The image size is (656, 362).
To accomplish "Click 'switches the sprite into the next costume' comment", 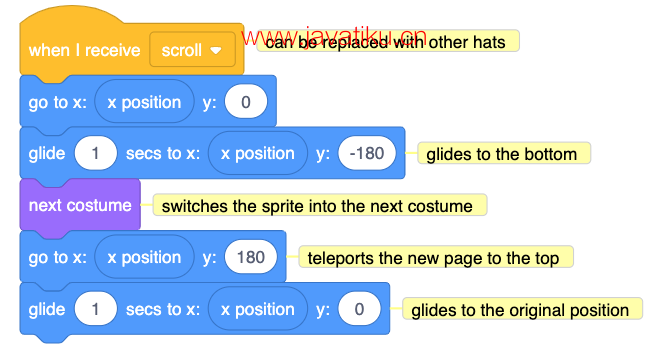I will pos(320,205).
